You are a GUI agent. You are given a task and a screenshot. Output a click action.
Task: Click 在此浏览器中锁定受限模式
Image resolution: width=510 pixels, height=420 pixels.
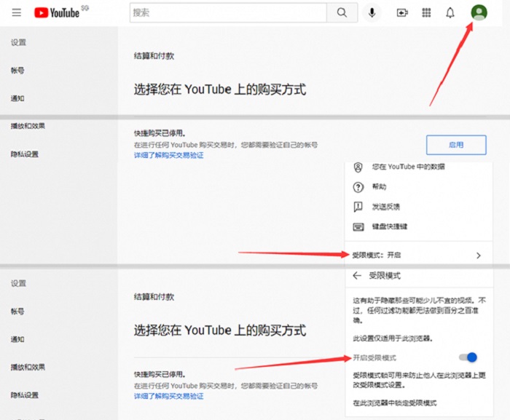click(x=395, y=403)
